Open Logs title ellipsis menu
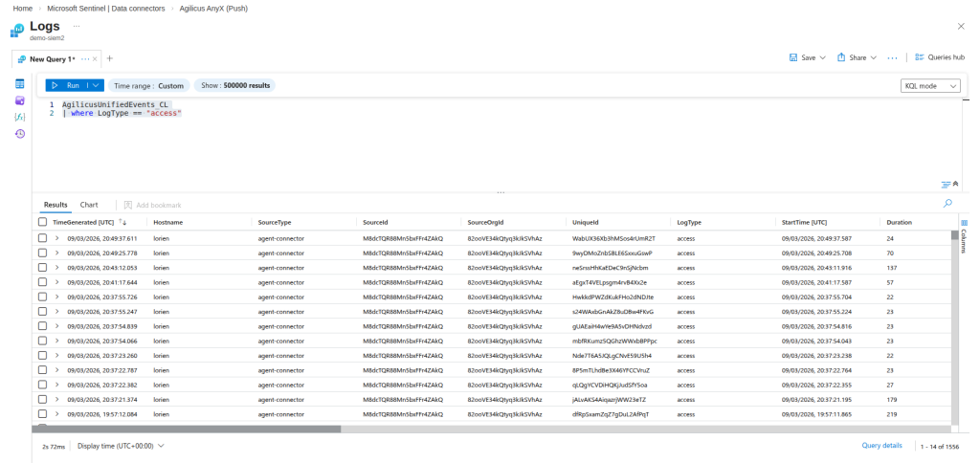This screenshot has width=980, height=463. click(x=77, y=26)
